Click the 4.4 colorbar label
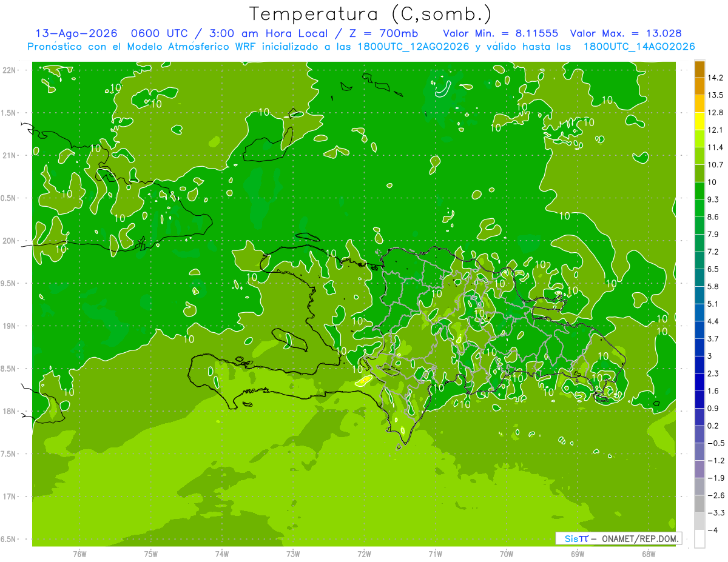 [713, 321]
